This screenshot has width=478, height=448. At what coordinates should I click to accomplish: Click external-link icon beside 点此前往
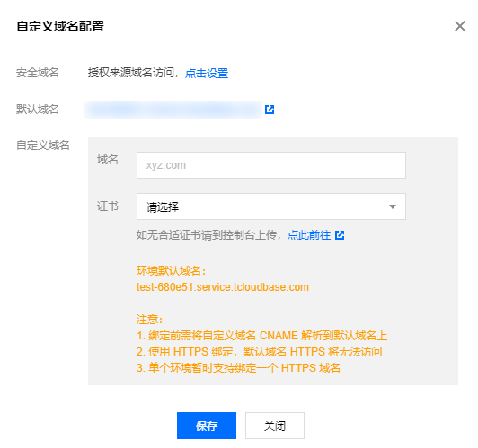tap(340, 235)
